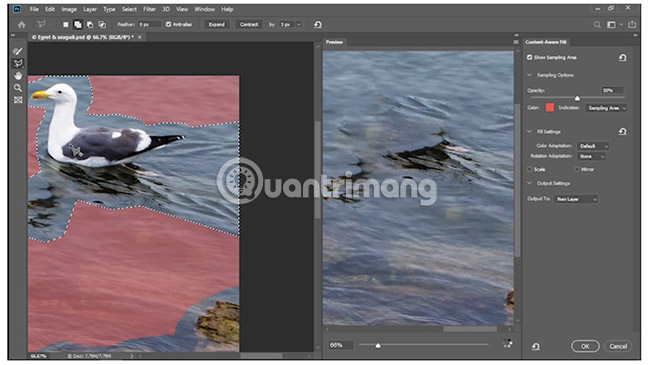Click the bottom frame icon in the toolbox

pyautogui.click(x=18, y=100)
